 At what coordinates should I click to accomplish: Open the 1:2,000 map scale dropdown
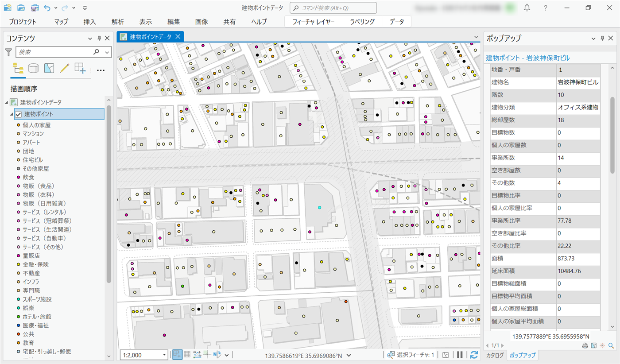[165, 355]
